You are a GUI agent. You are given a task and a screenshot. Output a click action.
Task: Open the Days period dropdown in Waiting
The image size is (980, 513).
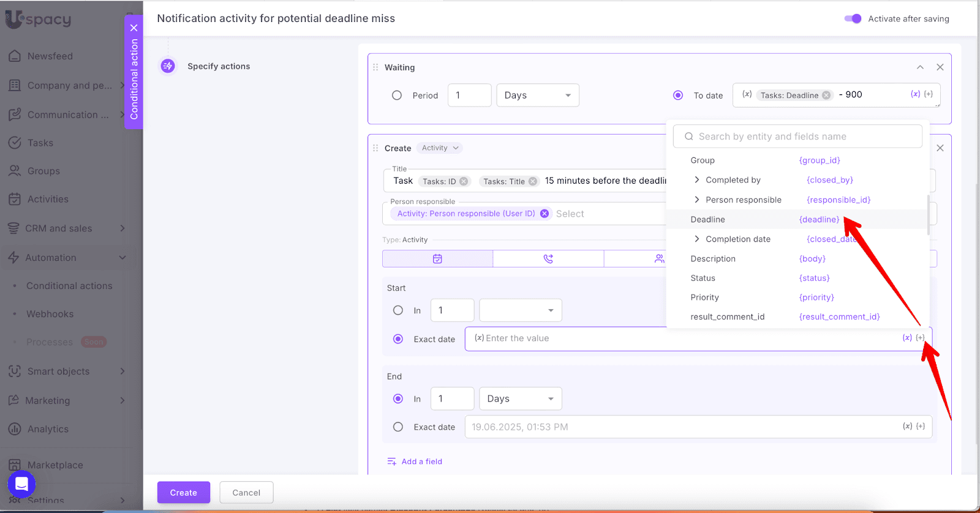coord(537,95)
